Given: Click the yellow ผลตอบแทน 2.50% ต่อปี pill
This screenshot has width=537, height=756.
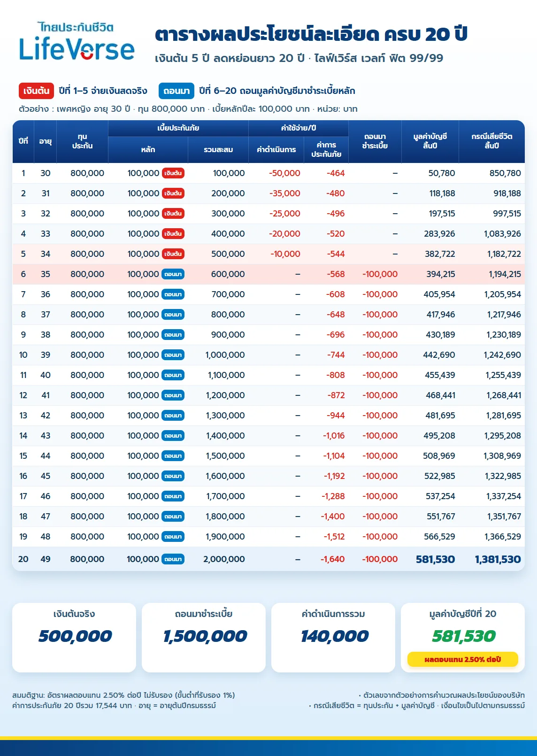Looking at the screenshot, I should [x=463, y=659].
